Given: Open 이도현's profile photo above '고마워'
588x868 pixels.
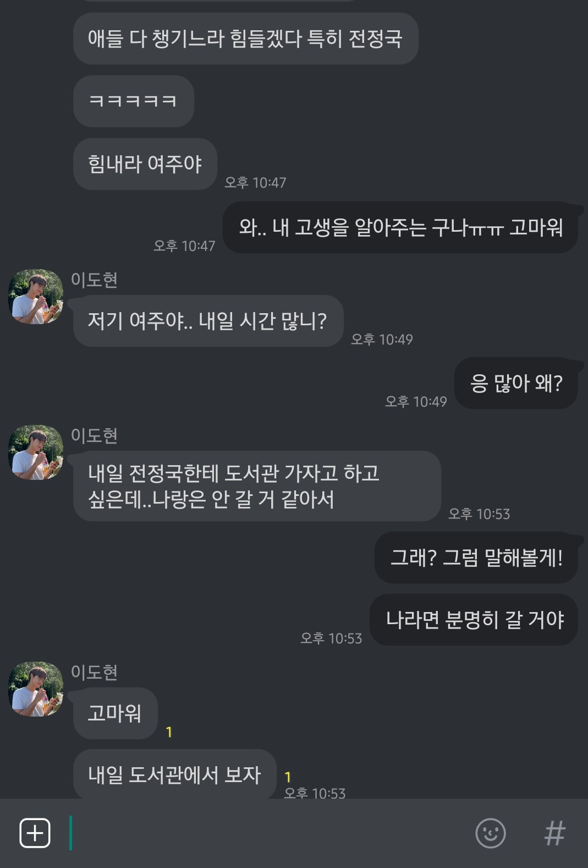Looking at the screenshot, I should click(36, 689).
